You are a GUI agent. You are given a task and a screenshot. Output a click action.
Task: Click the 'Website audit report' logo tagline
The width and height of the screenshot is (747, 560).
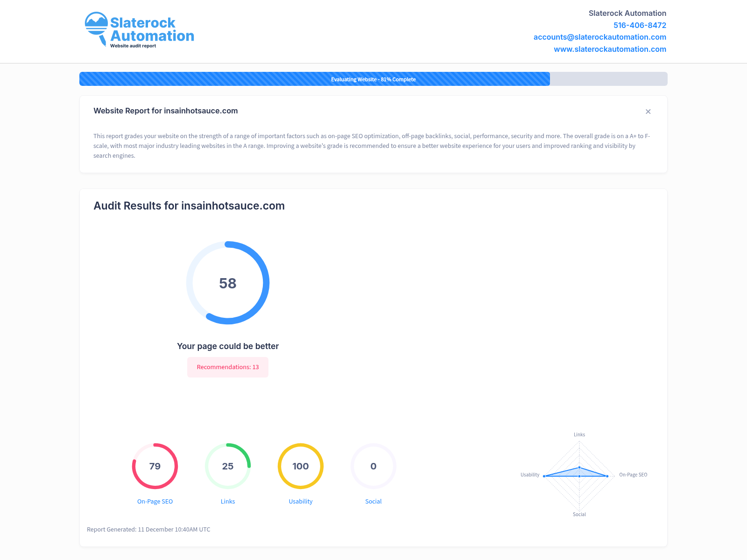pyautogui.click(x=133, y=46)
